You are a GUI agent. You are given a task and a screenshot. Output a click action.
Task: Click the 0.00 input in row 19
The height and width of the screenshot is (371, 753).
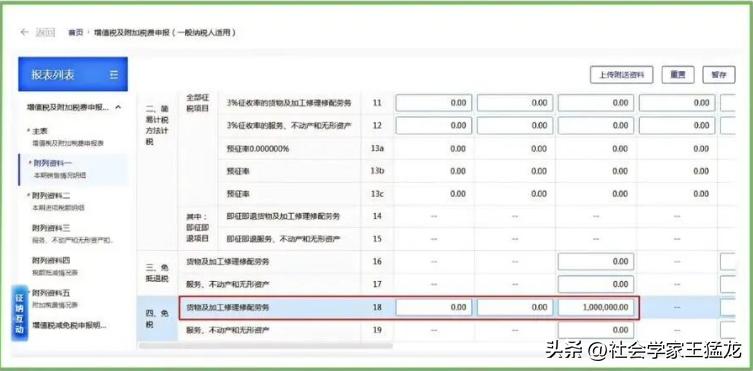(596, 330)
